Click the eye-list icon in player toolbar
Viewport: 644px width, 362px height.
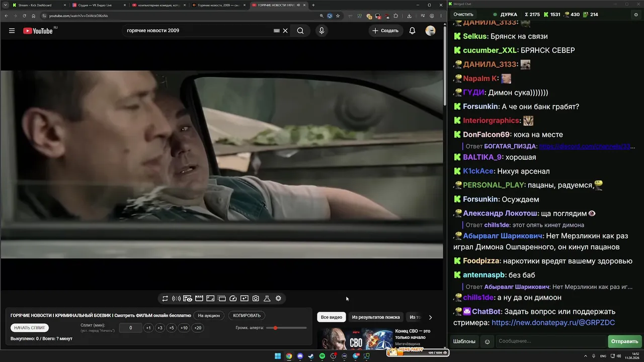coord(188,299)
